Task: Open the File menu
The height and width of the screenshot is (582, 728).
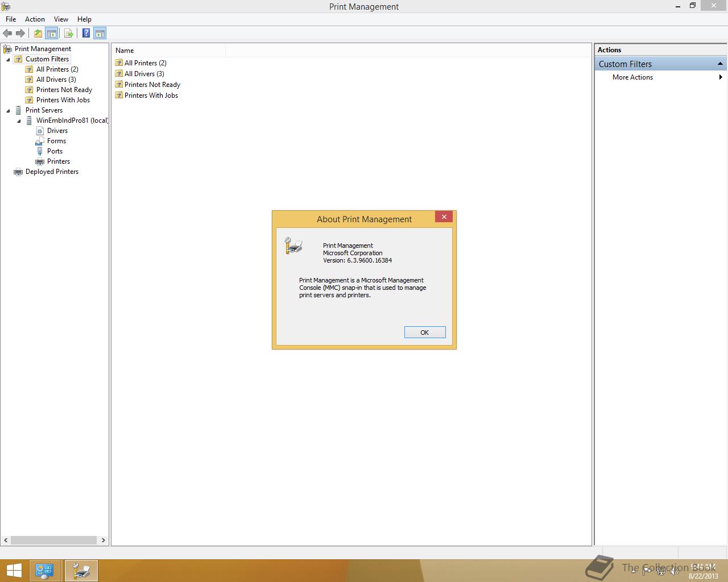Action: 11,19
